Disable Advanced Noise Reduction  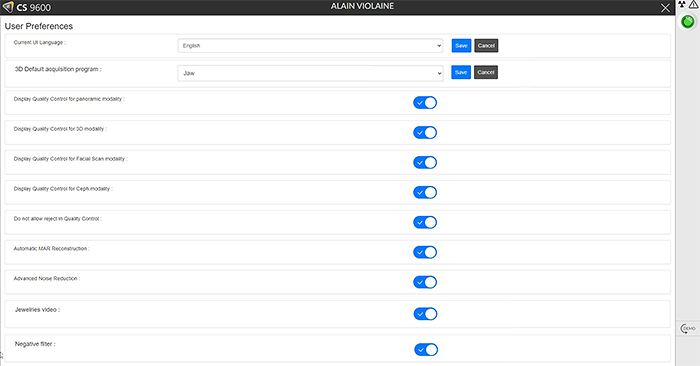click(425, 282)
